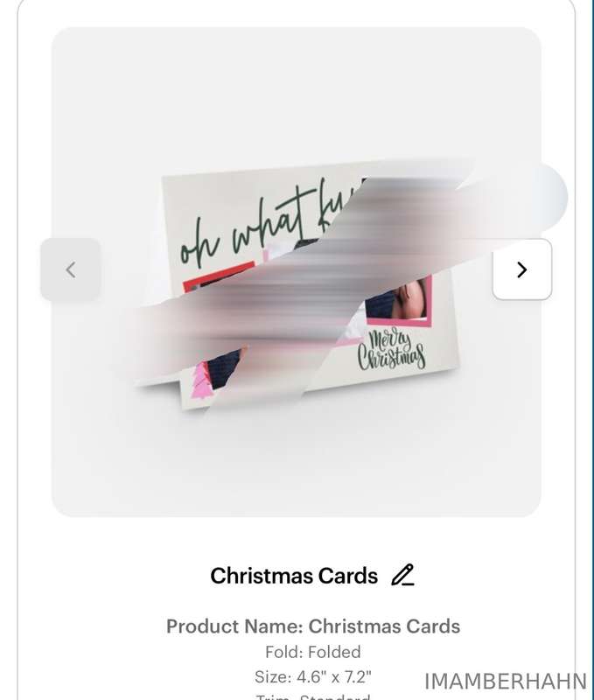Click the pencil edit icon beside Christmas Cards

tap(402, 575)
